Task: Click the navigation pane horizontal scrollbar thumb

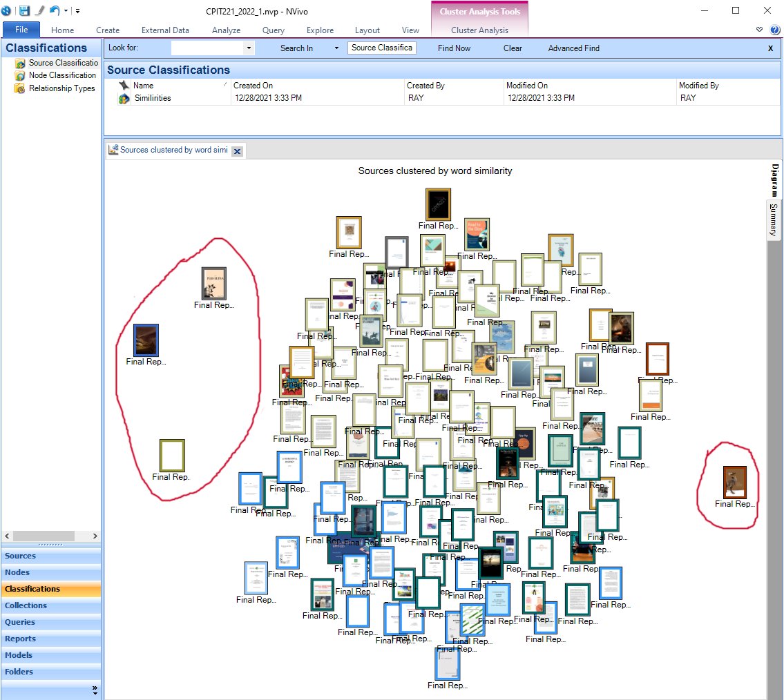Action: tap(44, 536)
